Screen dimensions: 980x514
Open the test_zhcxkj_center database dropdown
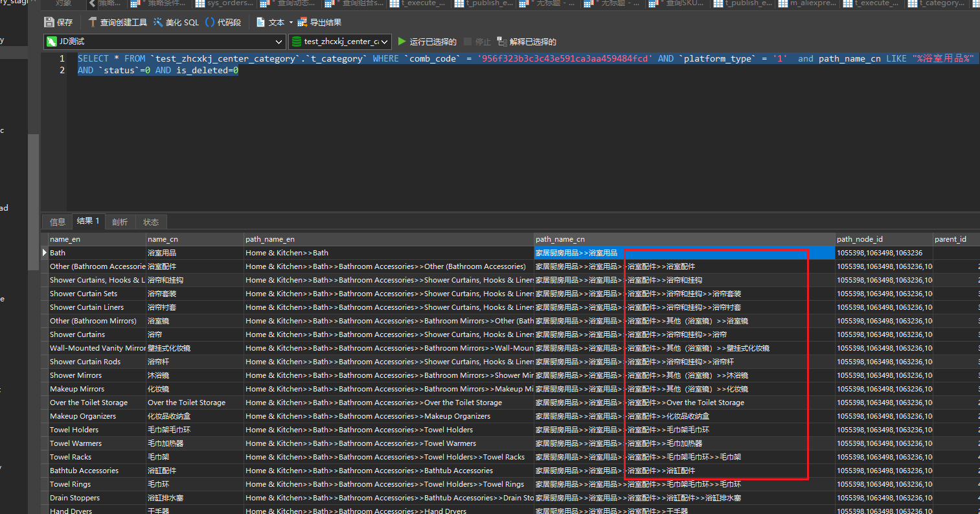[x=340, y=41]
